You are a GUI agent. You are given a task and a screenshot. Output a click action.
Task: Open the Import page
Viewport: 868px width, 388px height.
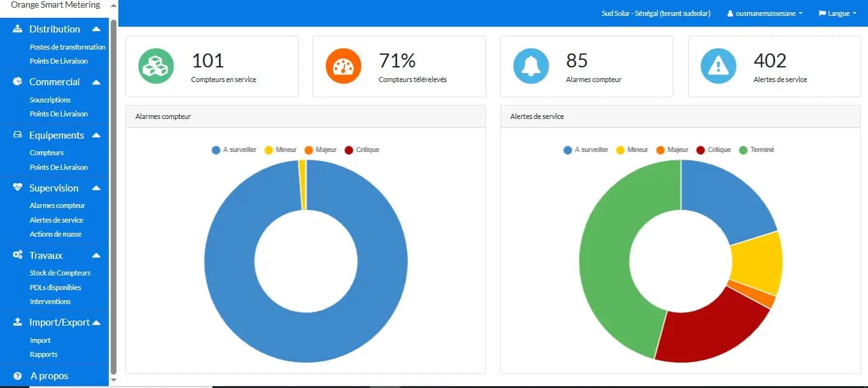coord(40,340)
